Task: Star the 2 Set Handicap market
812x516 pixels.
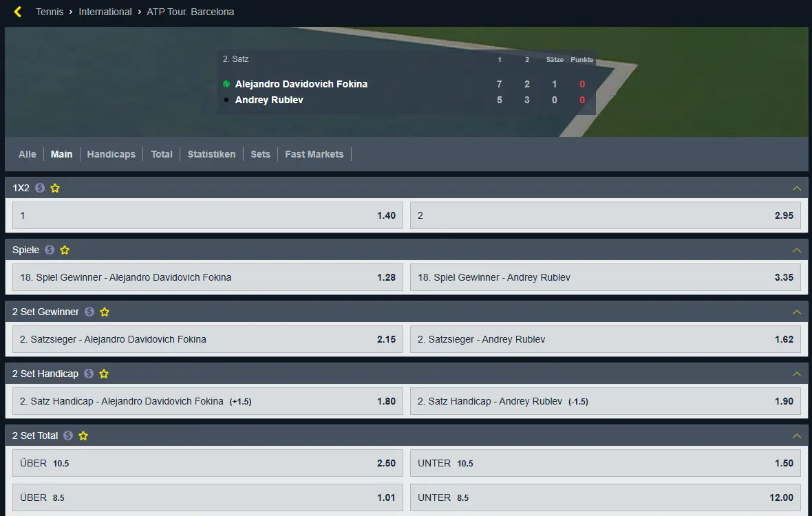Action: pos(104,374)
